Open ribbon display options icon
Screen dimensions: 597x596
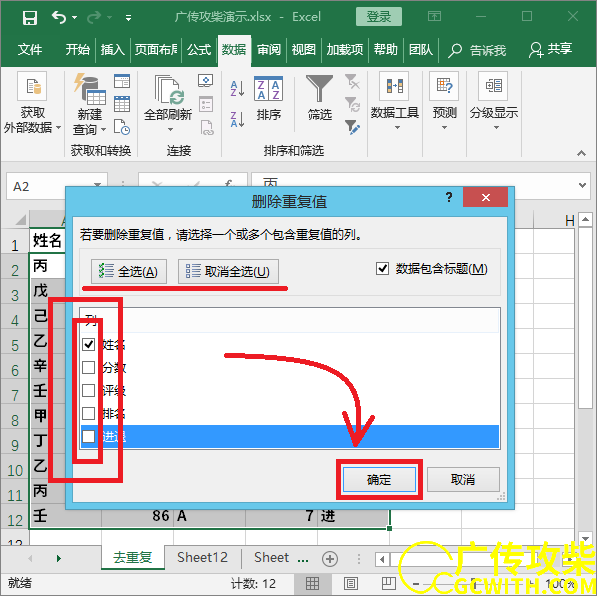[x=434, y=16]
